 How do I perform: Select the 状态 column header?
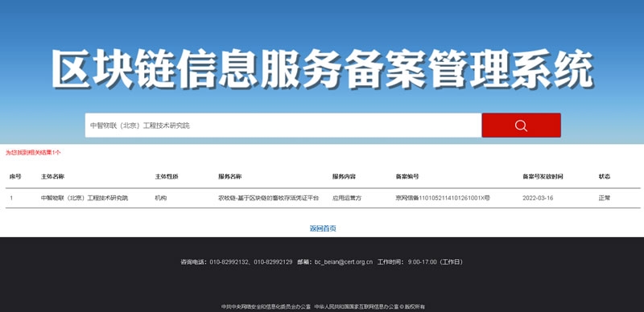(x=605, y=177)
